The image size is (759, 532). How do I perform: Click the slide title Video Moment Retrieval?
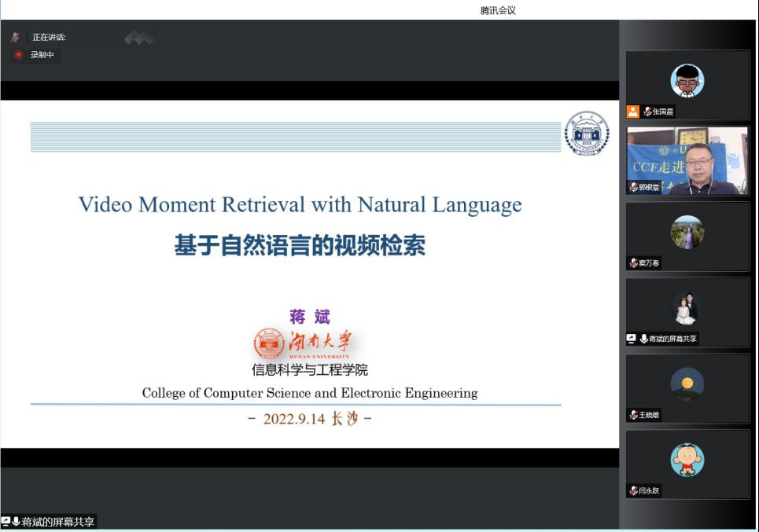tap(300, 205)
